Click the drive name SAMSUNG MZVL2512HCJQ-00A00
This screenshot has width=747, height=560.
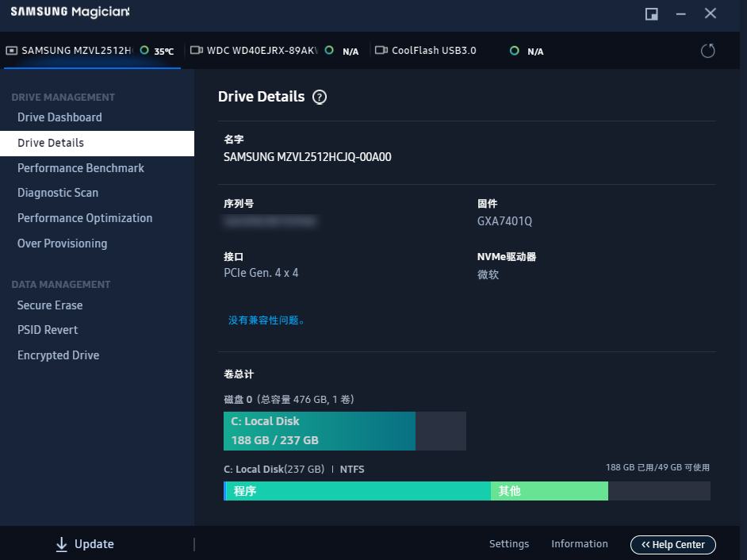(x=307, y=157)
